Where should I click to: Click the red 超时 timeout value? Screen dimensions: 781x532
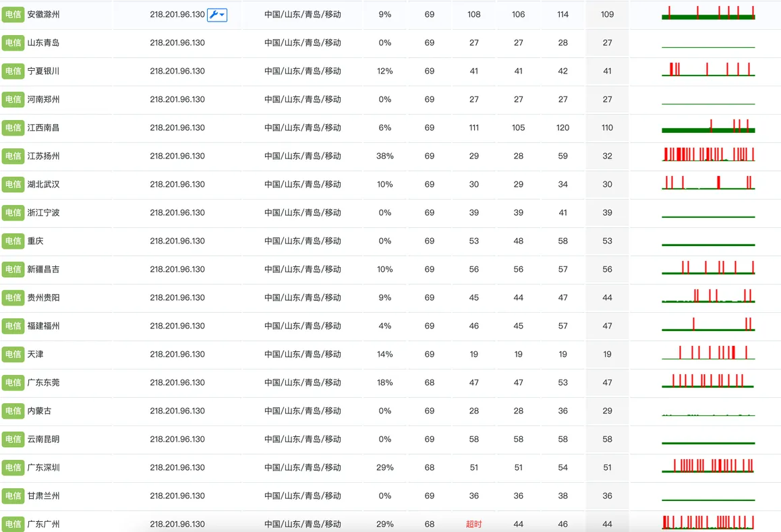point(473,524)
